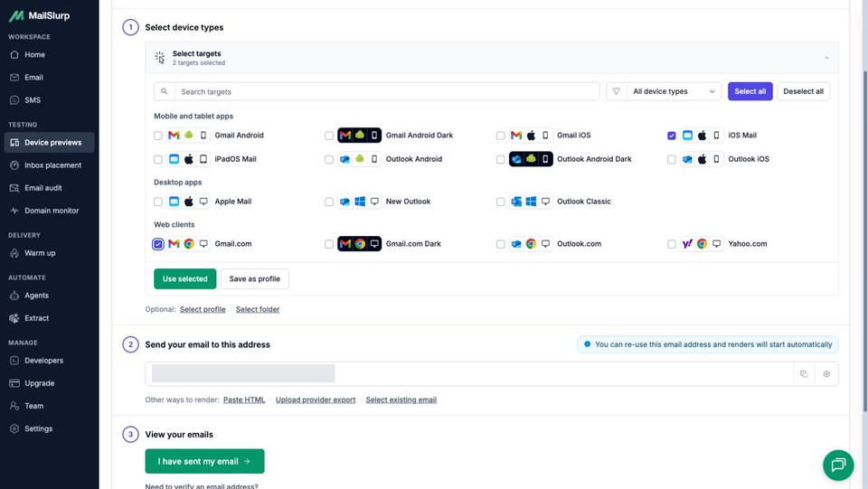Check the Outlook Android Dark checkbox
868x489 pixels.
tap(500, 159)
